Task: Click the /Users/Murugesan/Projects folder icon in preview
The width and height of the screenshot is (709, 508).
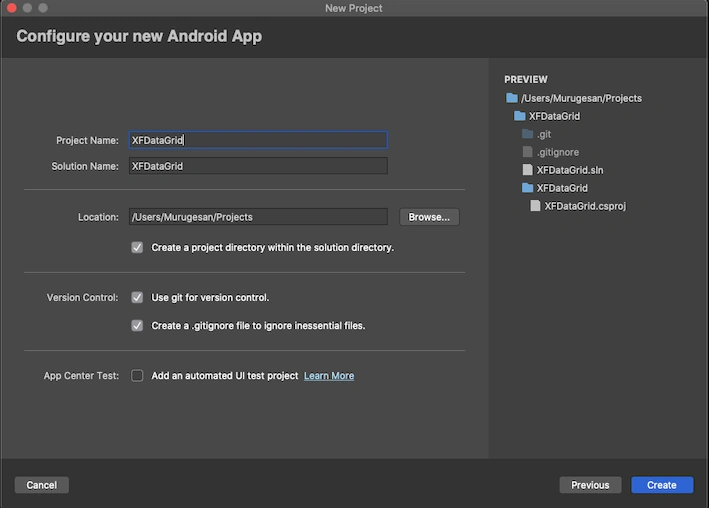Action: (512, 98)
